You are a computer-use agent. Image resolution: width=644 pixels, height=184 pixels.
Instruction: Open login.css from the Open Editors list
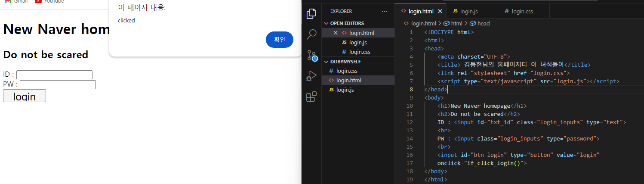pos(358,52)
